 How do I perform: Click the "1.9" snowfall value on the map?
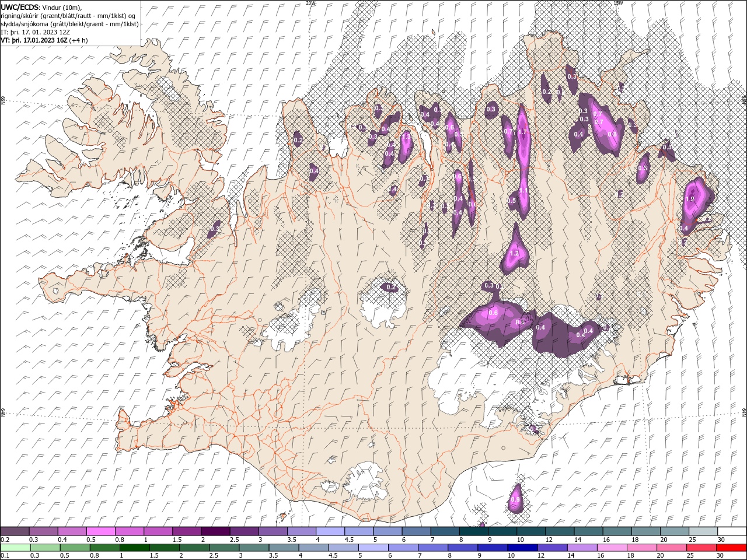pyautogui.click(x=690, y=199)
